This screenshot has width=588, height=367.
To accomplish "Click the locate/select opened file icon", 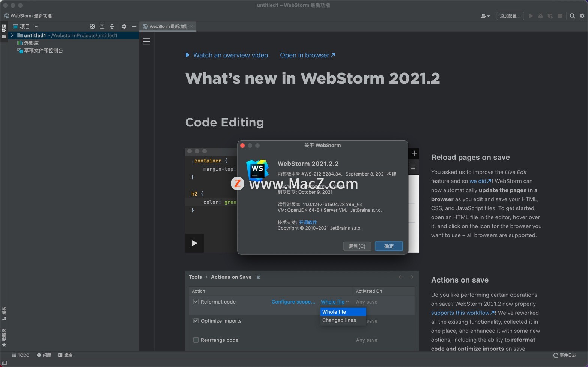I will pyautogui.click(x=92, y=26).
